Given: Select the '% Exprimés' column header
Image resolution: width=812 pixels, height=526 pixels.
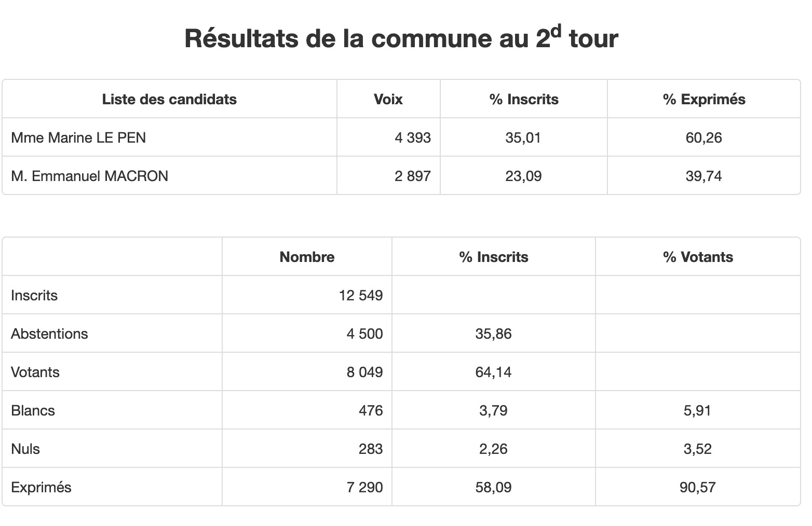Looking at the screenshot, I should tap(704, 99).
